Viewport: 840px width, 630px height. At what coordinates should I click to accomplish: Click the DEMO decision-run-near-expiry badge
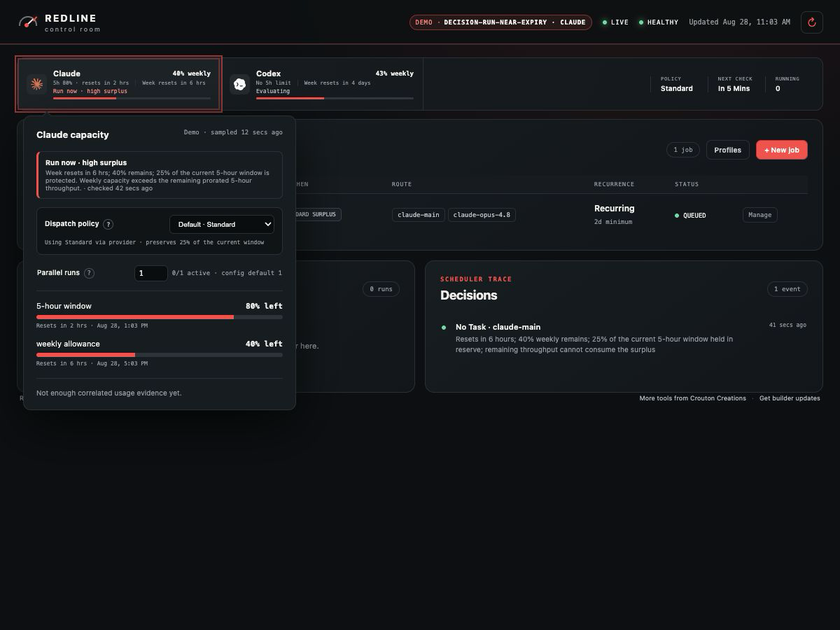coord(500,22)
